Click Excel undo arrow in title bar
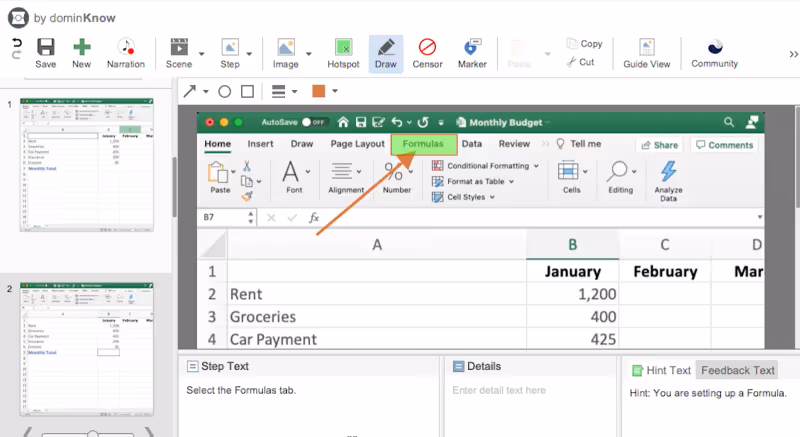Screen dimensions: 800x437 (x=397, y=122)
